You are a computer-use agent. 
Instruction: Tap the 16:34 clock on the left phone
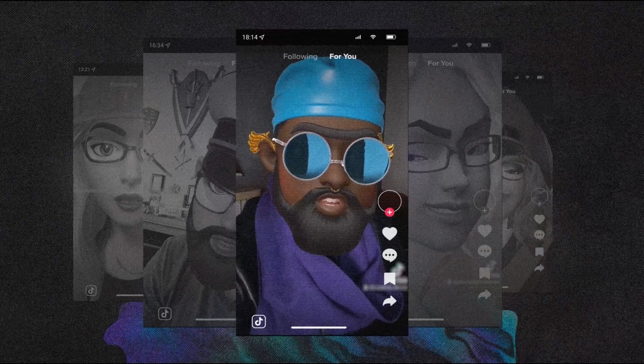(x=156, y=45)
